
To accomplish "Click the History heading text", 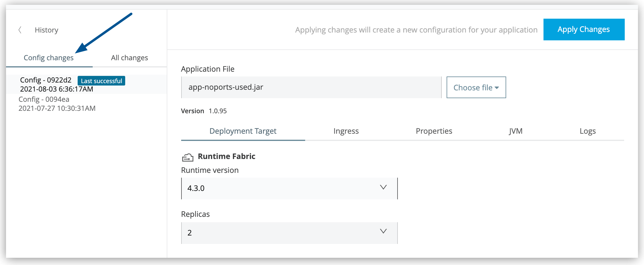I will pyautogui.click(x=47, y=30).
